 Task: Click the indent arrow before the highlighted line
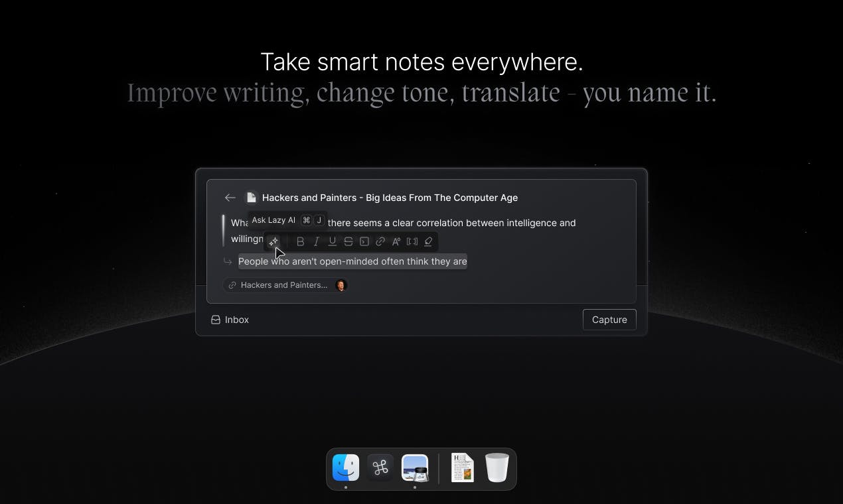click(x=228, y=262)
